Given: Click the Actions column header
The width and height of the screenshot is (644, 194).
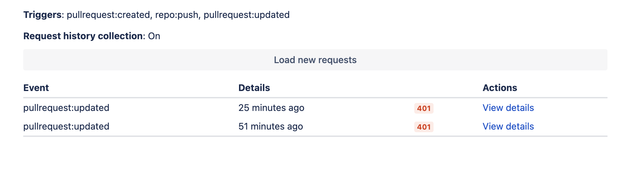Looking at the screenshot, I should click(x=500, y=88).
